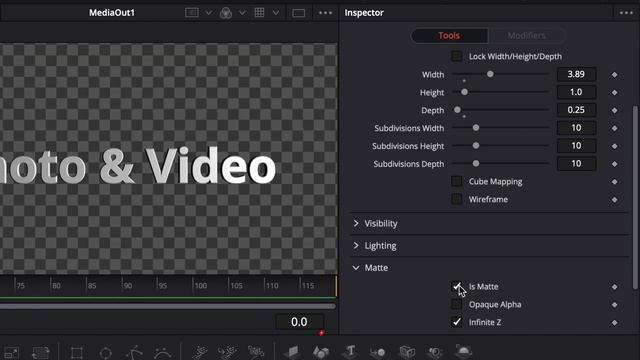The width and height of the screenshot is (640, 360).
Task: Click the Subdivisions Width slider handle
Action: pyautogui.click(x=476, y=128)
